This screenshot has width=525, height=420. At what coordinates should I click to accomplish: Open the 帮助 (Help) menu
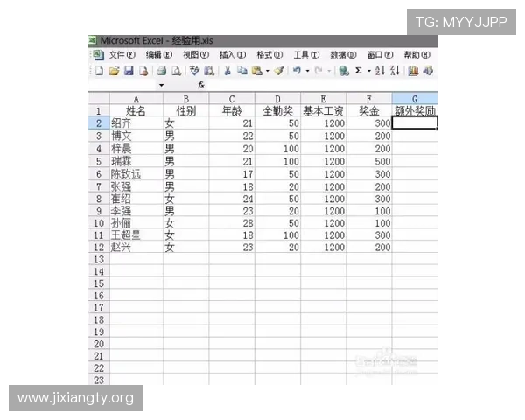click(416, 55)
